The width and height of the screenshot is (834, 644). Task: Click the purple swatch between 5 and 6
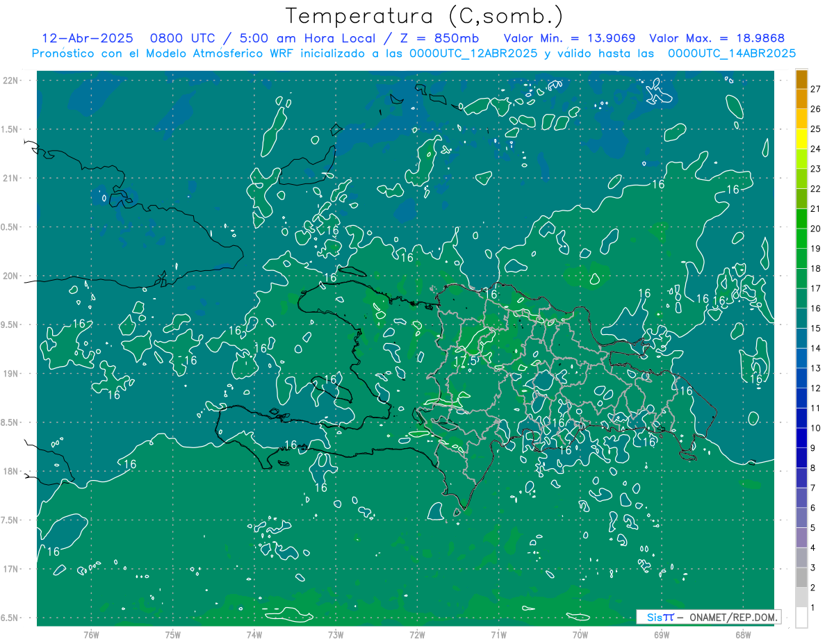point(801,518)
